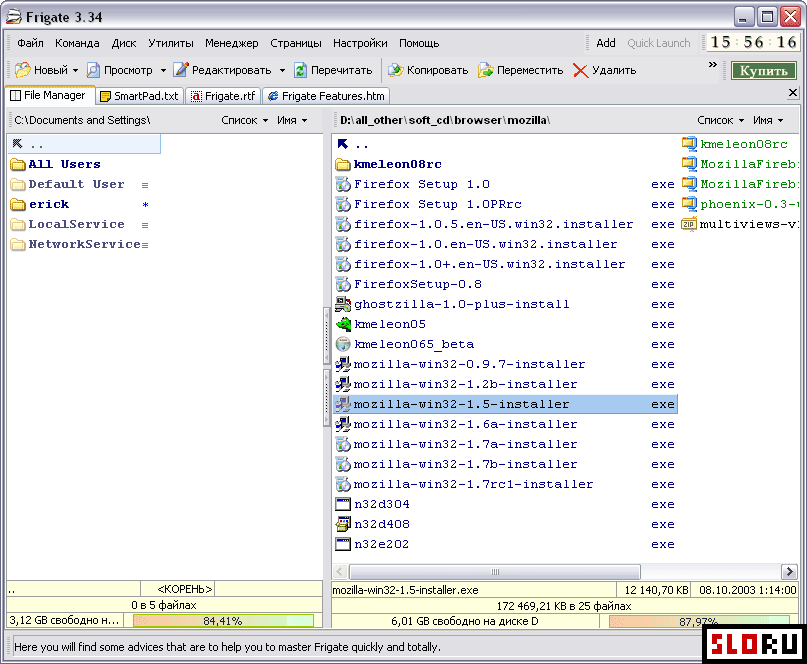Open the Настройки menu
This screenshot has width=807, height=664.
tap(360, 43)
